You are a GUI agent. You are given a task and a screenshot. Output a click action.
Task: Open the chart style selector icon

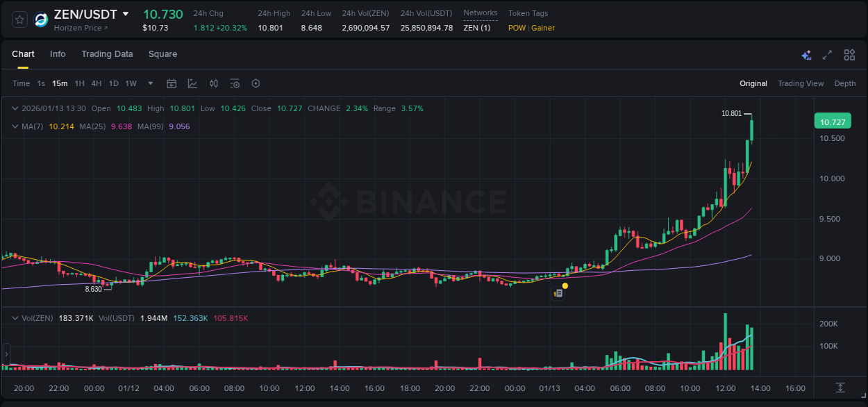[x=192, y=83]
